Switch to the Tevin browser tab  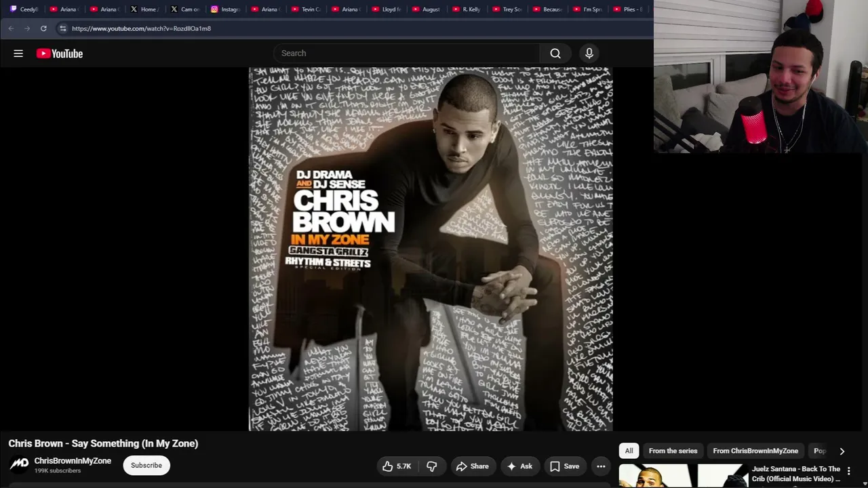pos(306,9)
